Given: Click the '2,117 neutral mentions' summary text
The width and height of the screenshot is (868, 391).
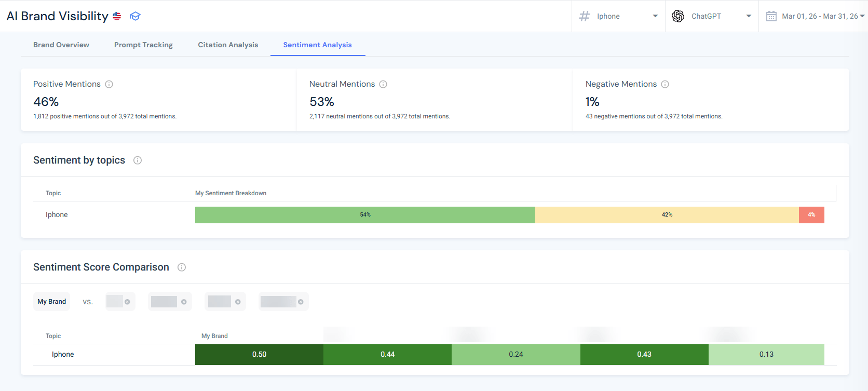Looking at the screenshot, I should 379,116.
